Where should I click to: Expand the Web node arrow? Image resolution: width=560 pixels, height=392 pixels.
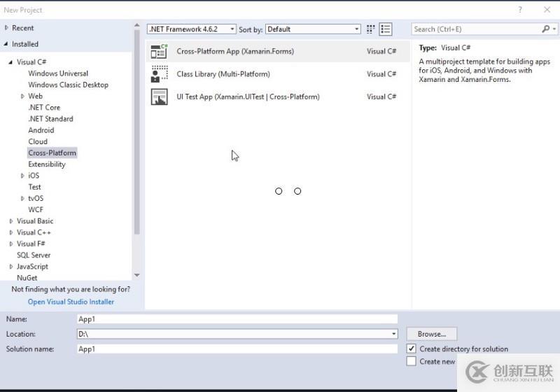coord(22,96)
